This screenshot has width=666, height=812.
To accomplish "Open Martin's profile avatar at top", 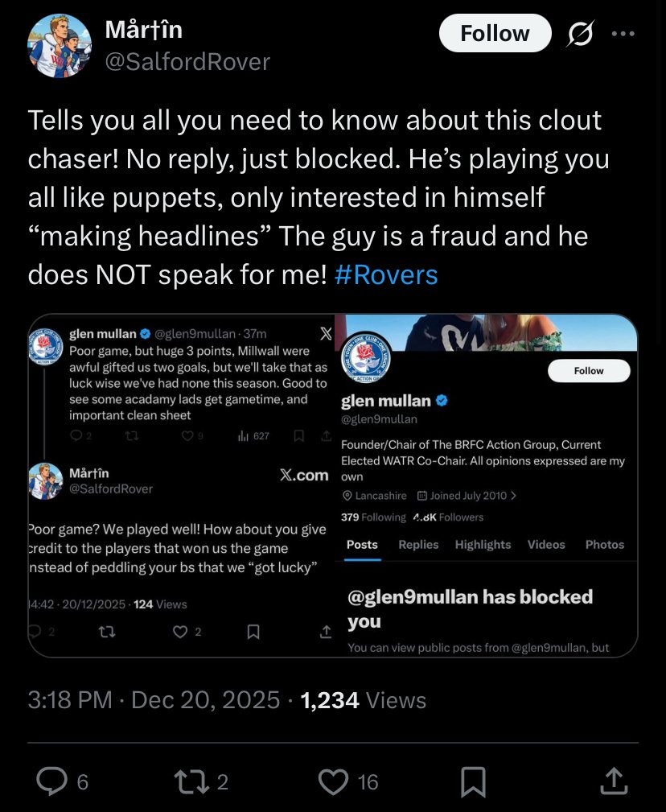I will click(60, 45).
